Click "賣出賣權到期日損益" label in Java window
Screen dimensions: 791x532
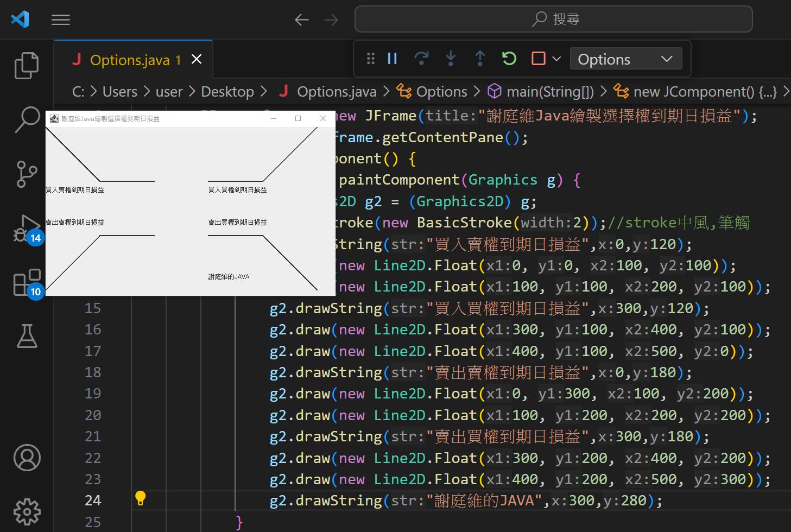coord(75,223)
